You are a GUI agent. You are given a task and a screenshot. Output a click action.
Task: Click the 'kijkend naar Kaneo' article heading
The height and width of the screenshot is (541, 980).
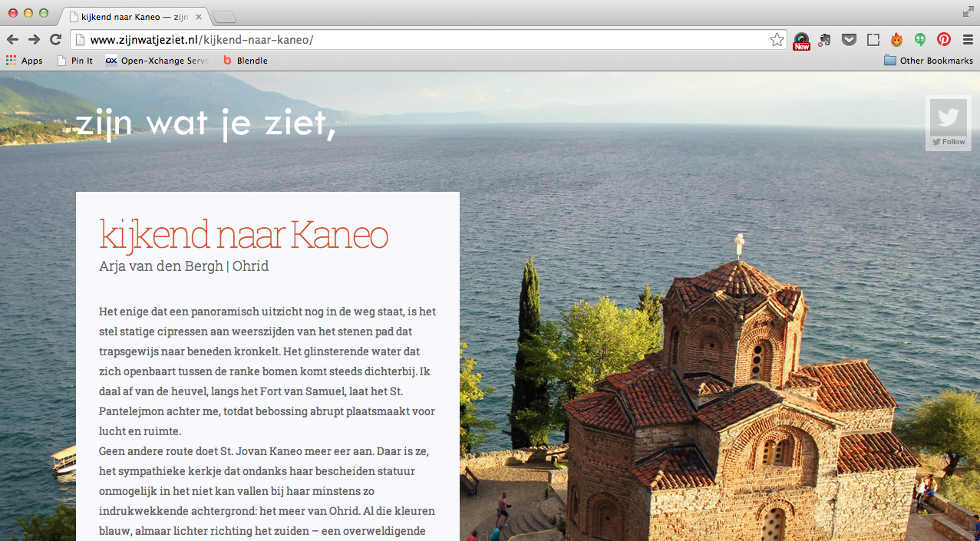click(x=243, y=234)
